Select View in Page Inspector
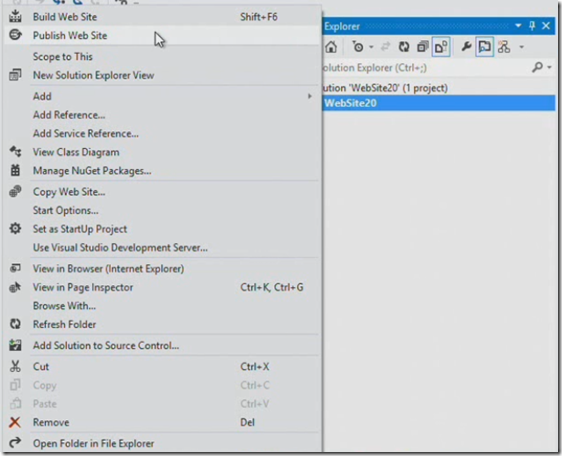The height and width of the screenshot is (456, 562). click(x=161, y=287)
